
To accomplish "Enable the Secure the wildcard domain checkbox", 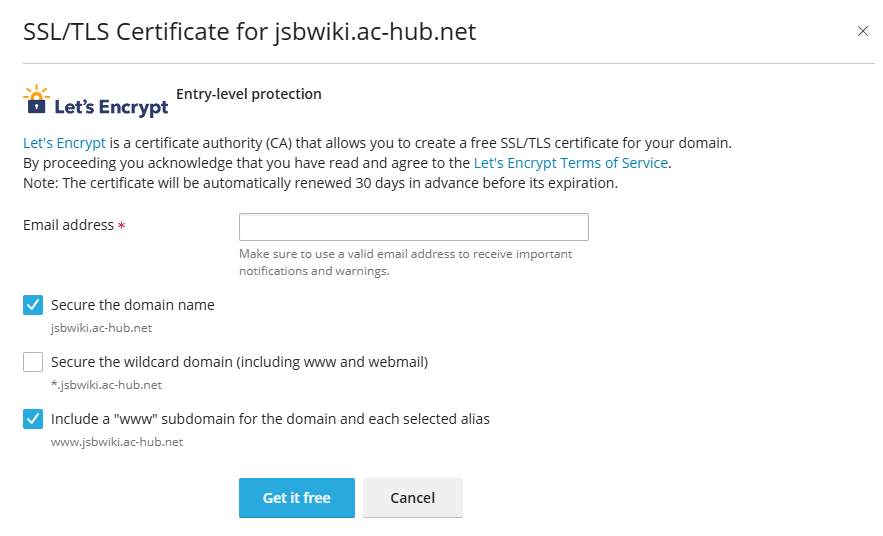I will [x=33, y=362].
